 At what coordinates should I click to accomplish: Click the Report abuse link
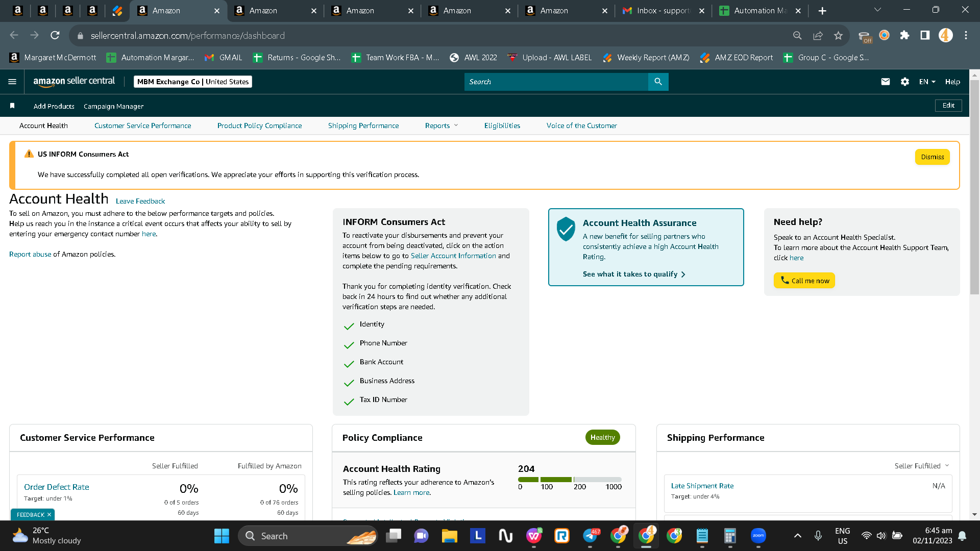pos(30,254)
